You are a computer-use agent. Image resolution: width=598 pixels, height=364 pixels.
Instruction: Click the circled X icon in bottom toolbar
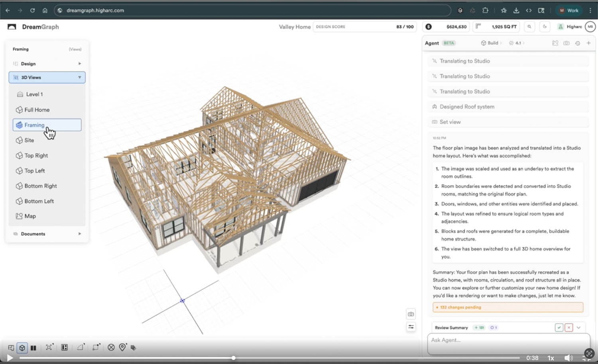[x=111, y=347]
